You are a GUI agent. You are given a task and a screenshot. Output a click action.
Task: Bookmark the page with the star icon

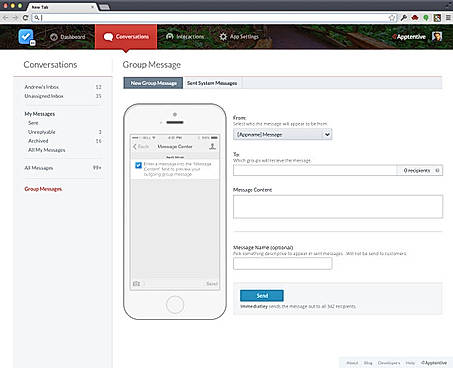click(x=392, y=18)
